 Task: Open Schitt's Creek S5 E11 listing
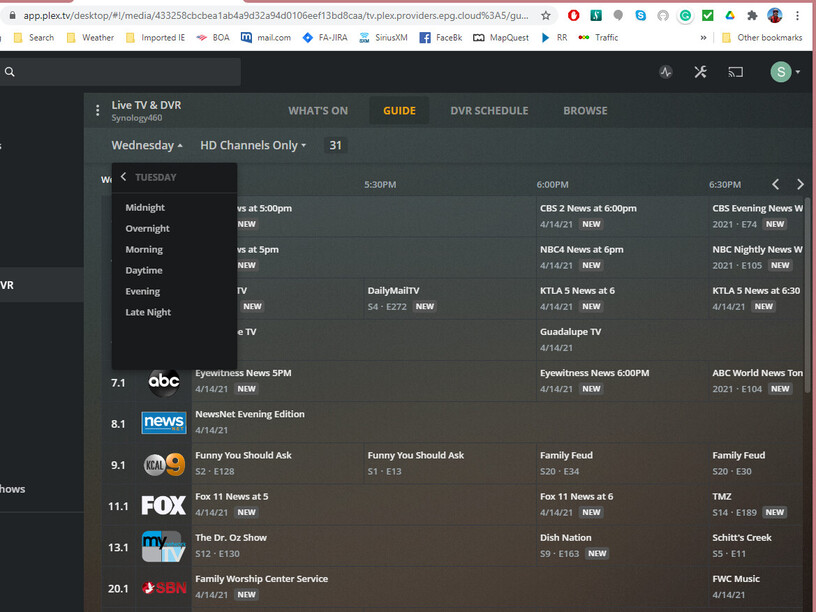pyautogui.click(x=756, y=545)
